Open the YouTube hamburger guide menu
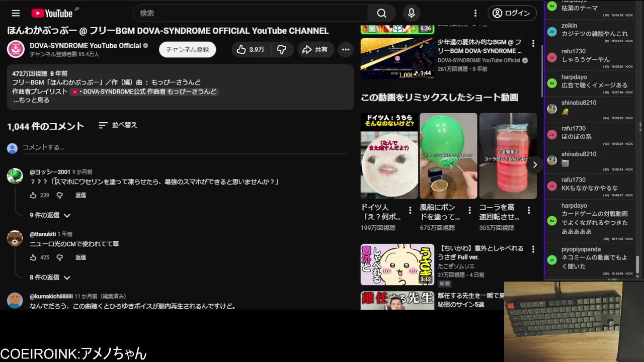This screenshot has width=644, height=362. tap(16, 13)
